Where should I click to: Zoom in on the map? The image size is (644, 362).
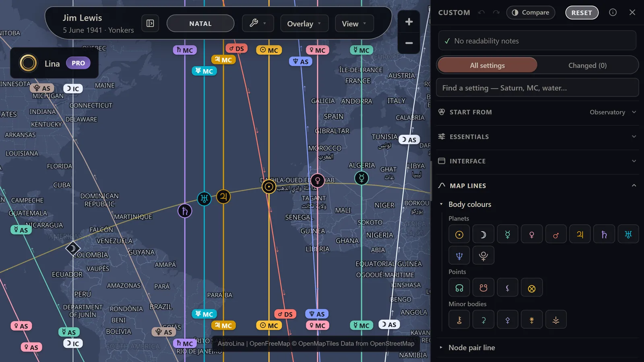click(409, 22)
